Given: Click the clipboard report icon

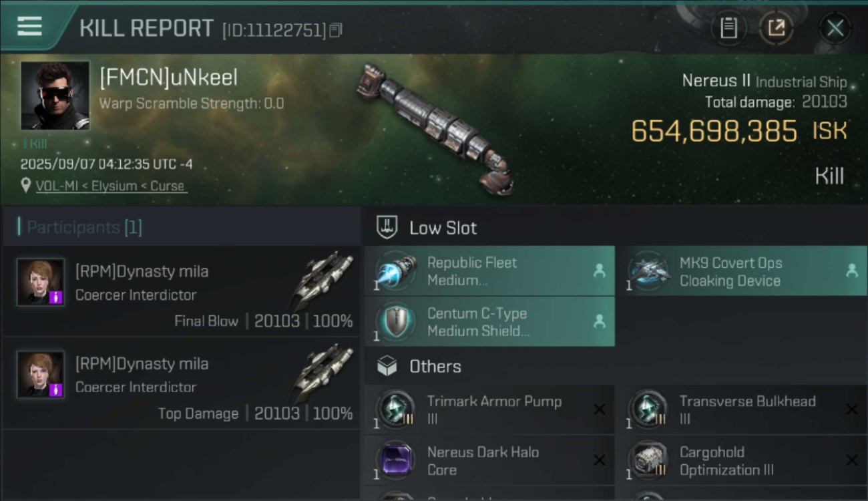Looking at the screenshot, I should pos(728,28).
